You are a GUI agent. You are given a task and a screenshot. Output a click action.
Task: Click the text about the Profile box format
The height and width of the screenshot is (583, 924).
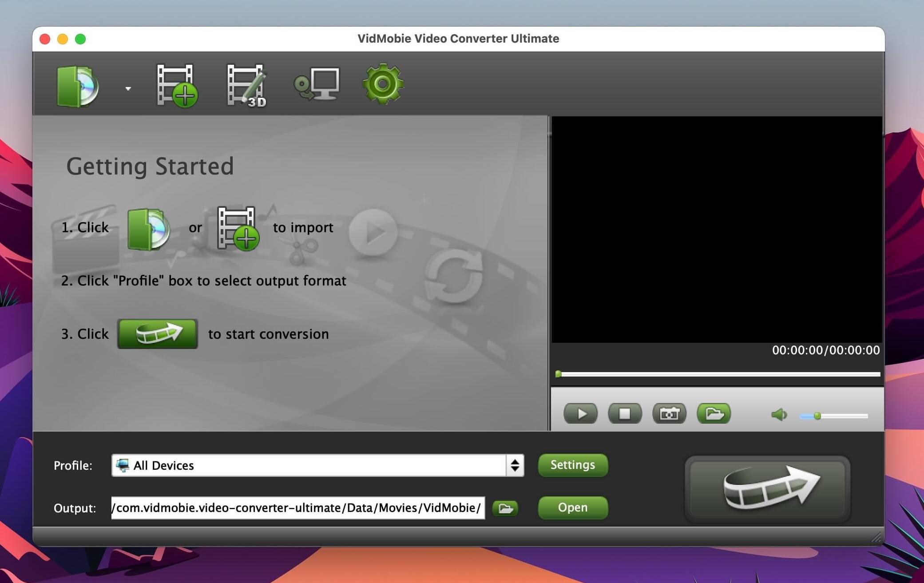pos(203,281)
